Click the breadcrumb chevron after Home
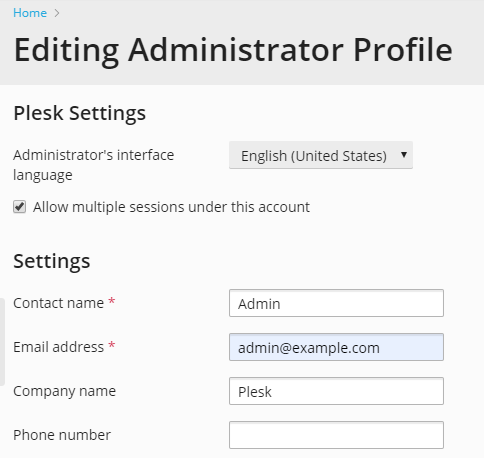Image resolution: width=484 pixels, height=458 pixels. pos(57,13)
